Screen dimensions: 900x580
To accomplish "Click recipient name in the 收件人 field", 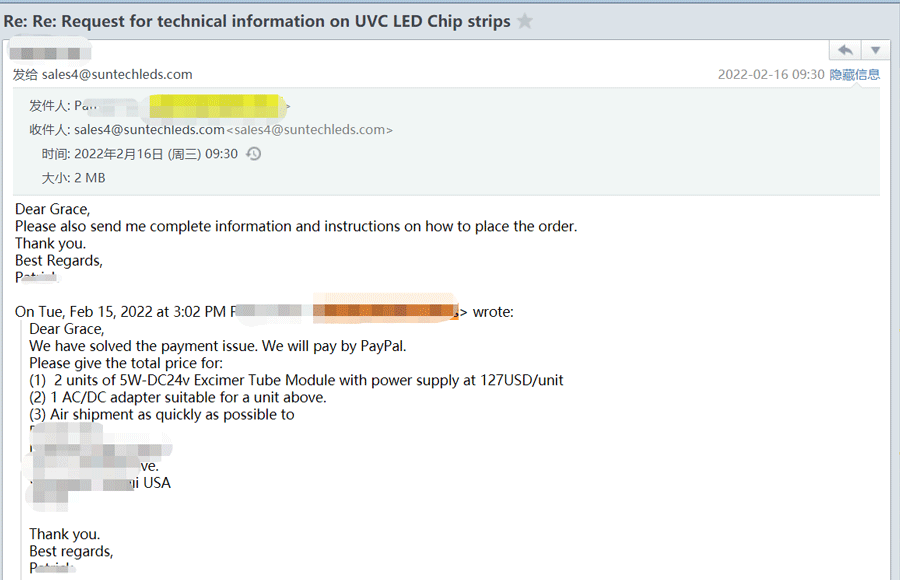I will (x=149, y=130).
